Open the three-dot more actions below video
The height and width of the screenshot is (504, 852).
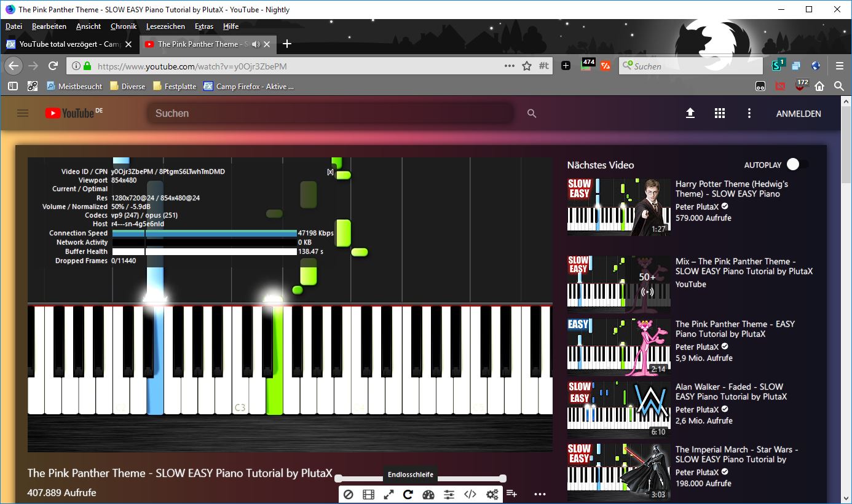coord(540,494)
